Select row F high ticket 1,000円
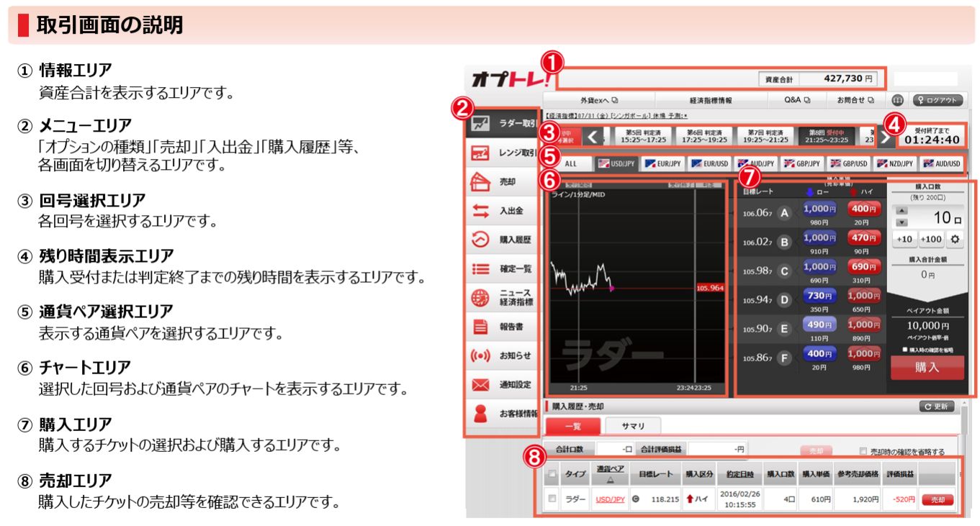980x526 pixels. pos(863,353)
